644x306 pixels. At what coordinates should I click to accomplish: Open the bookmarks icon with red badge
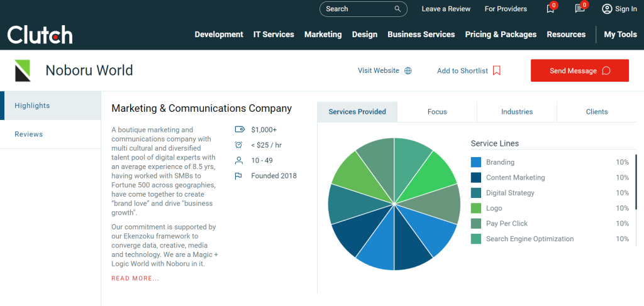(551, 9)
